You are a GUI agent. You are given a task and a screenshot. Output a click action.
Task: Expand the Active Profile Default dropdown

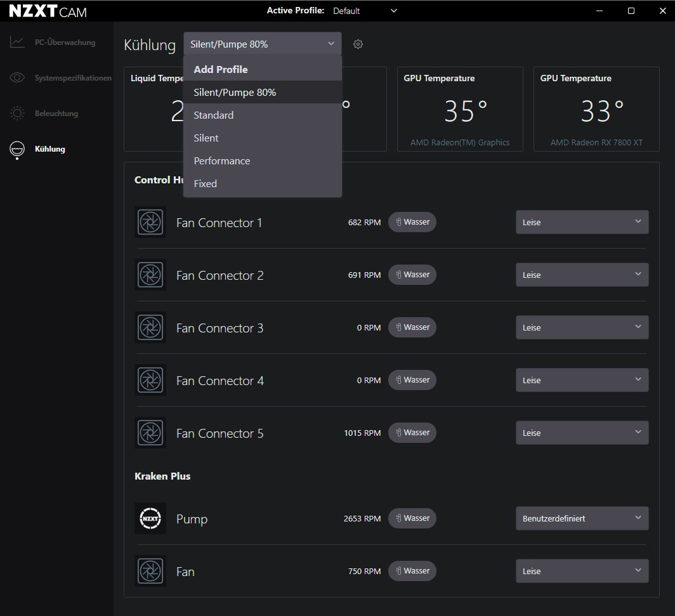[365, 11]
